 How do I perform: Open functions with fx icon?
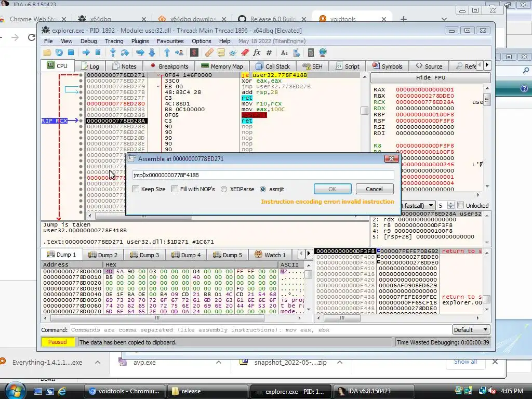[x=257, y=52]
